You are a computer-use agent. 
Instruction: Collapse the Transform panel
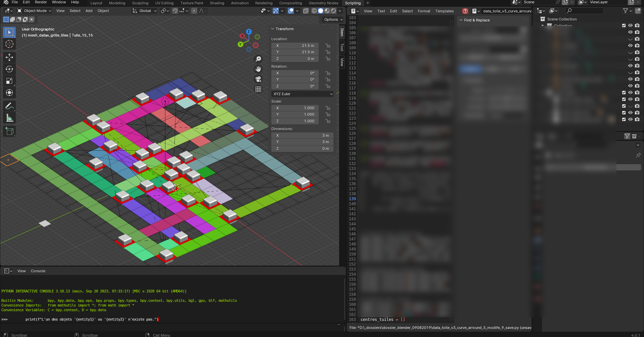(x=273, y=29)
